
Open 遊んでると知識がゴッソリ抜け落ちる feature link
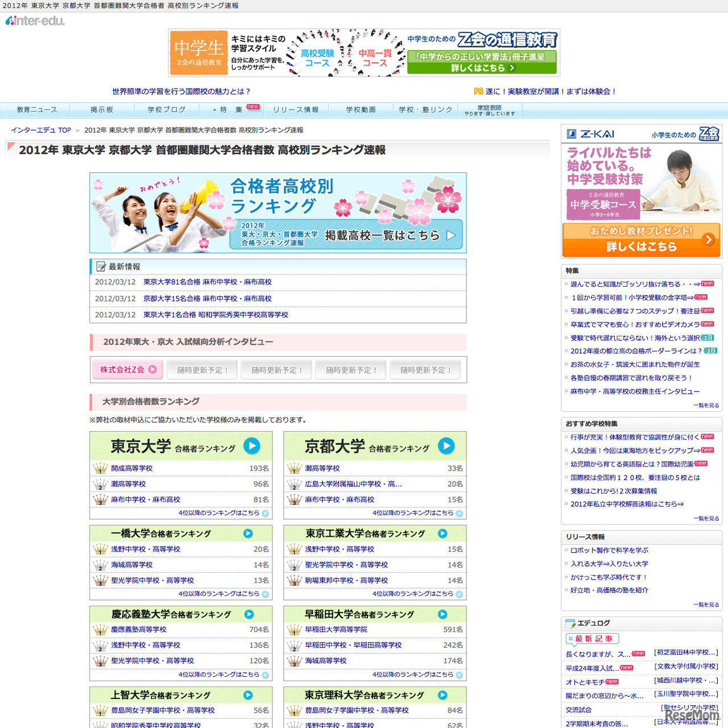pos(635,284)
